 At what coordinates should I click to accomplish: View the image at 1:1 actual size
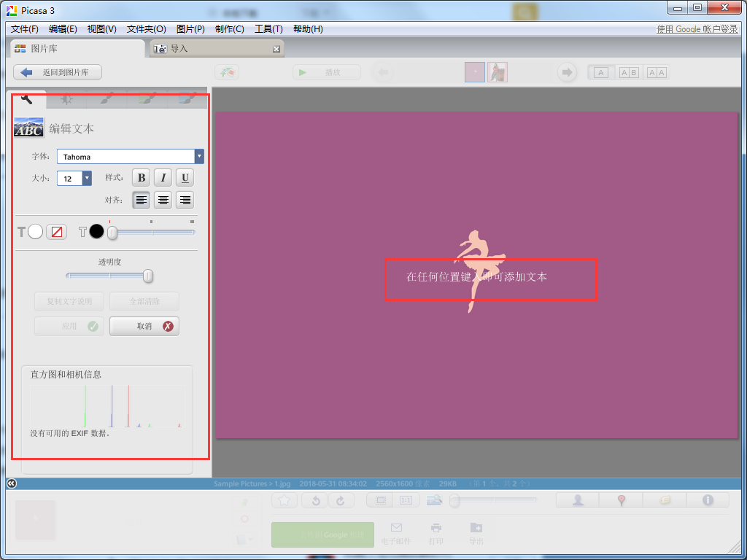pos(406,499)
